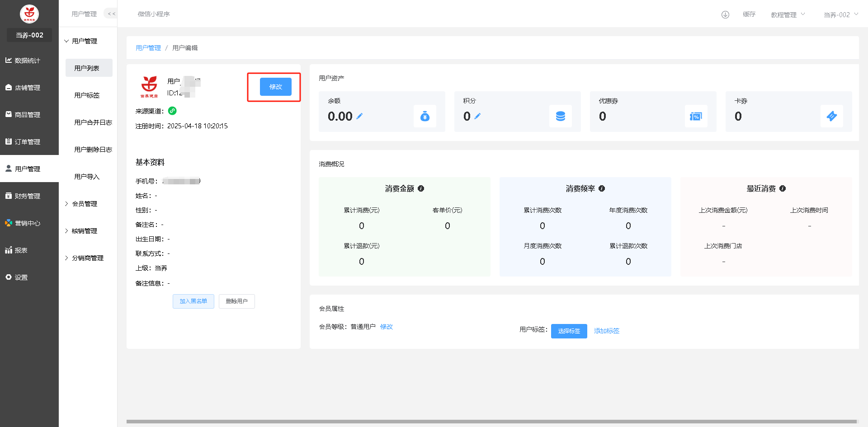Click the download icon in top bar
The image size is (868, 427).
[725, 14]
